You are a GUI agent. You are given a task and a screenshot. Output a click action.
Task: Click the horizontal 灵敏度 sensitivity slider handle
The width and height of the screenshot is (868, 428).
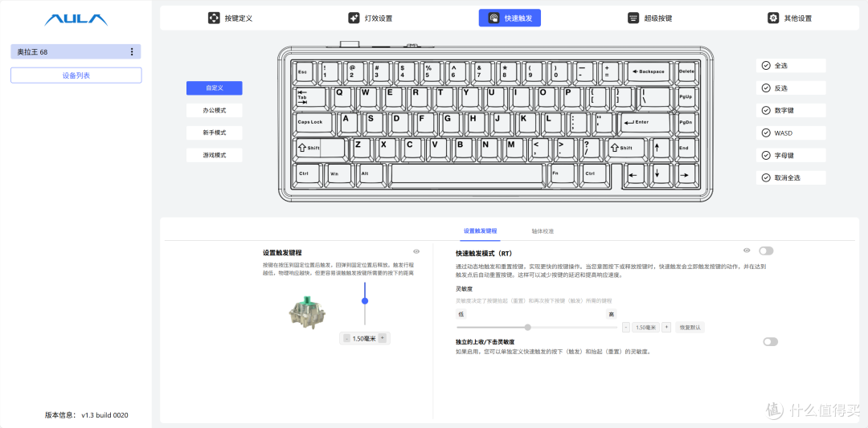pos(527,328)
